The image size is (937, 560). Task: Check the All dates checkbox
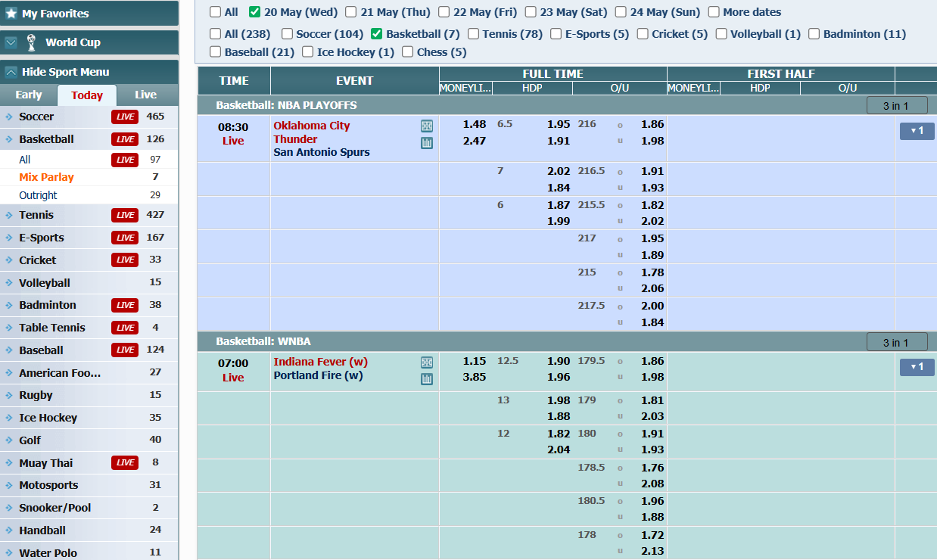tap(216, 12)
